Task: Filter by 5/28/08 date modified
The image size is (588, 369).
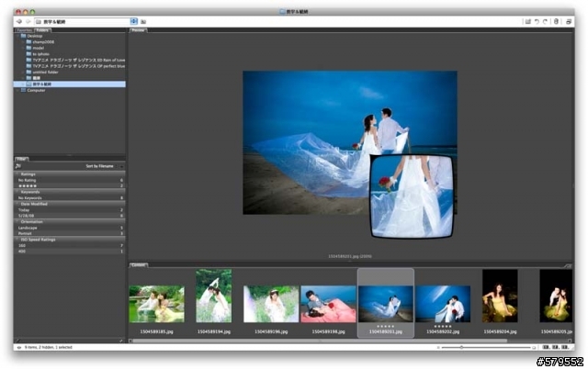Action: (70, 216)
